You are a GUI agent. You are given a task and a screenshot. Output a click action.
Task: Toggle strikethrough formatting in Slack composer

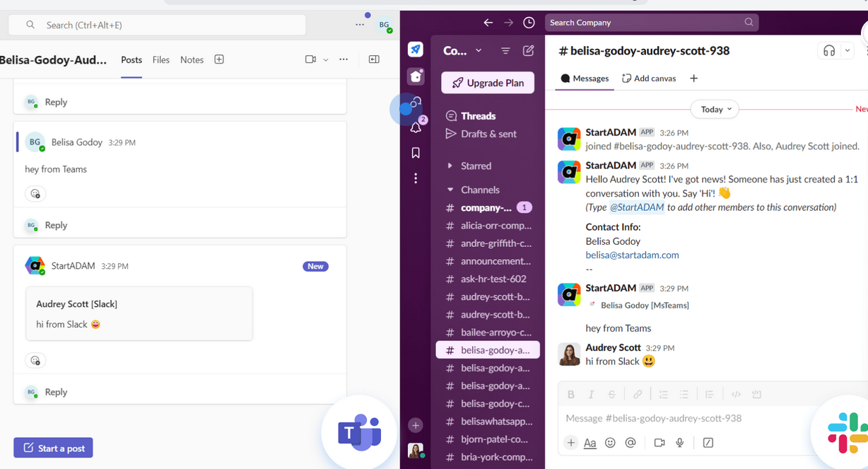click(x=611, y=395)
